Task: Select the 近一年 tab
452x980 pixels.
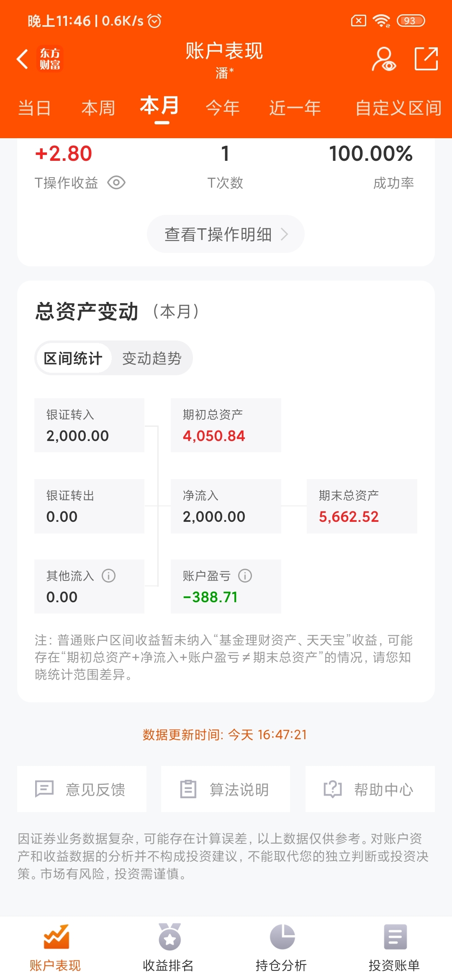Action: 295,108
